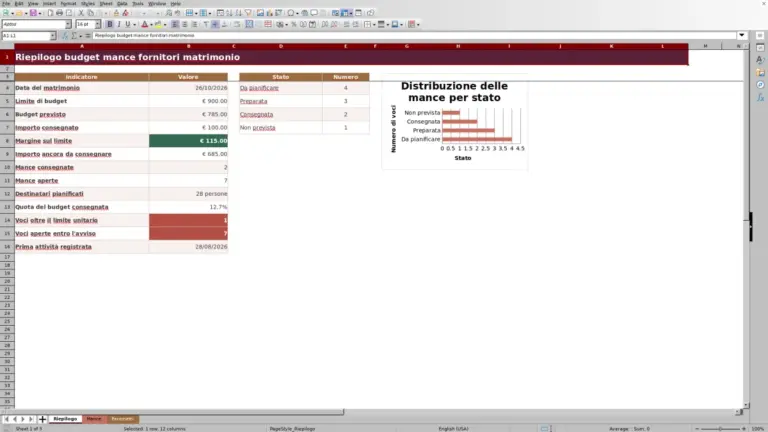Click row header 8
Image resolution: width=768 pixels, height=432 pixels.
(7, 141)
